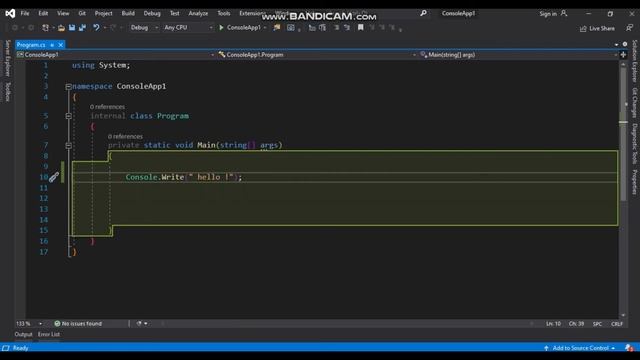Screen dimensions: 640x360
Task: Click Sign in link
Action: tap(548, 14)
